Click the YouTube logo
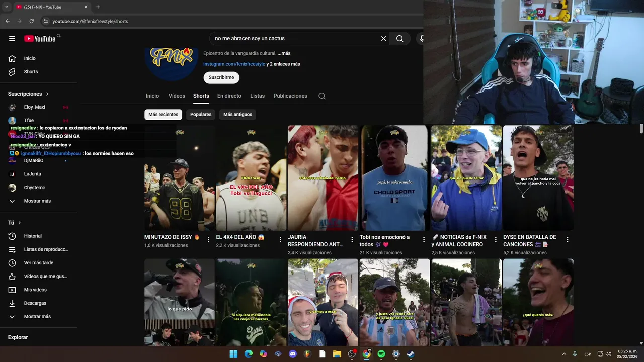Image resolution: width=644 pixels, height=362 pixels. (40, 39)
